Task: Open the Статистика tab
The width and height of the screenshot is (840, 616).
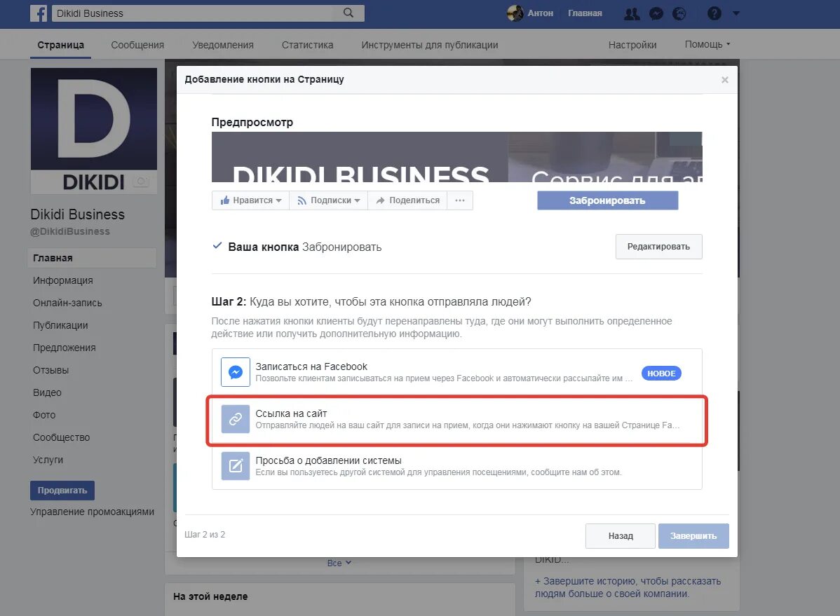Action: (x=308, y=45)
